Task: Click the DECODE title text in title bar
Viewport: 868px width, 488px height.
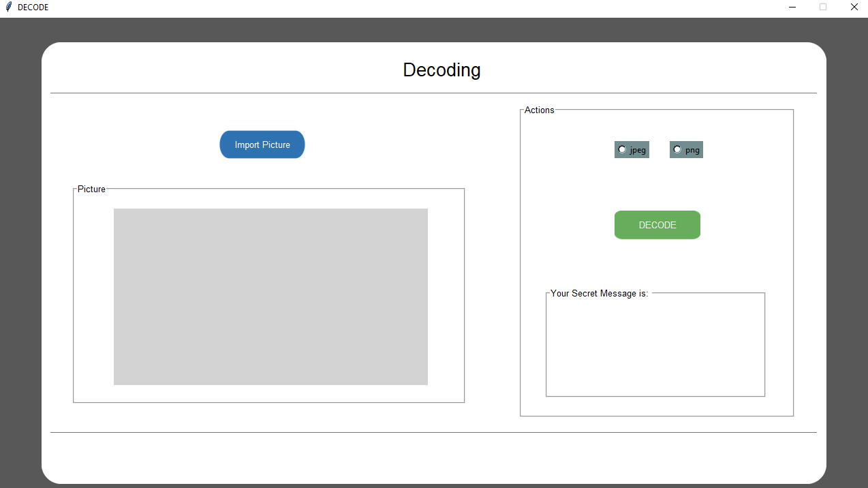Action: tap(33, 7)
